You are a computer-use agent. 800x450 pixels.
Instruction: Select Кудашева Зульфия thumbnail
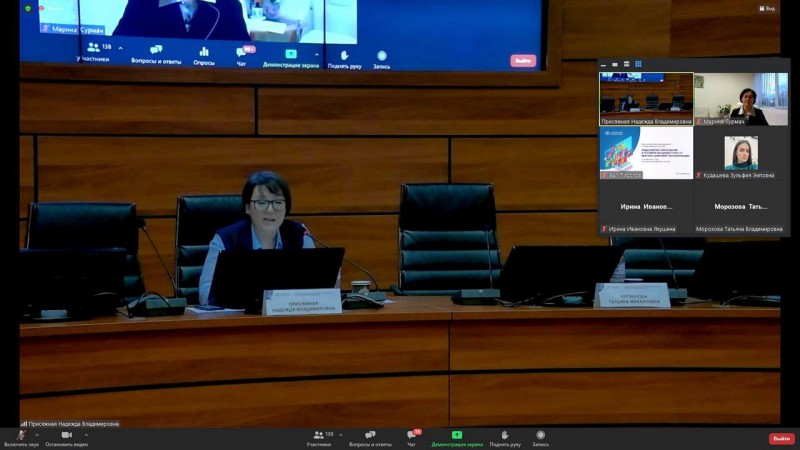pos(741,153)
